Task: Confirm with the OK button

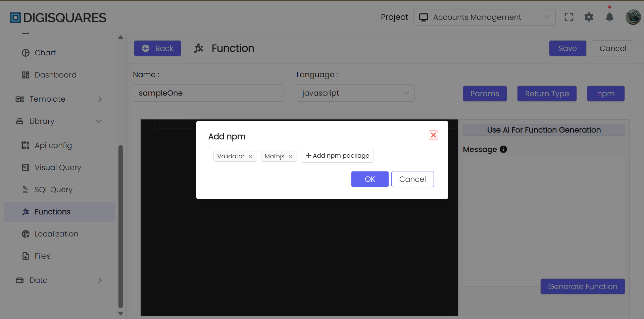Action: 370,179
